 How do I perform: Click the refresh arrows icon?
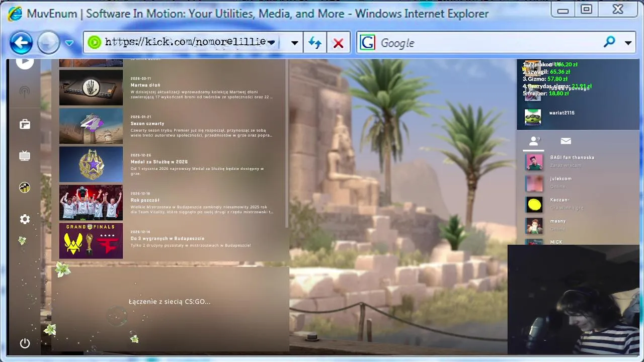pos(315,43)
